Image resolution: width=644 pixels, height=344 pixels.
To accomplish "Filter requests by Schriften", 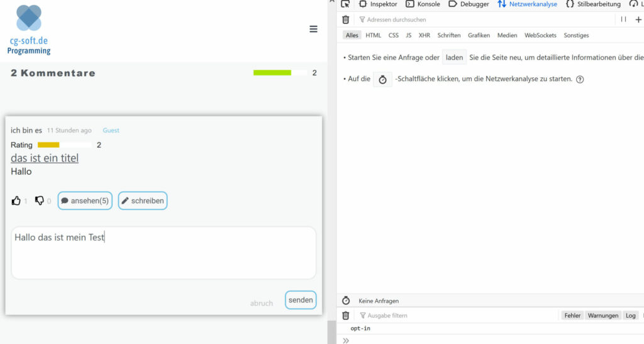I will pos(449,35).
